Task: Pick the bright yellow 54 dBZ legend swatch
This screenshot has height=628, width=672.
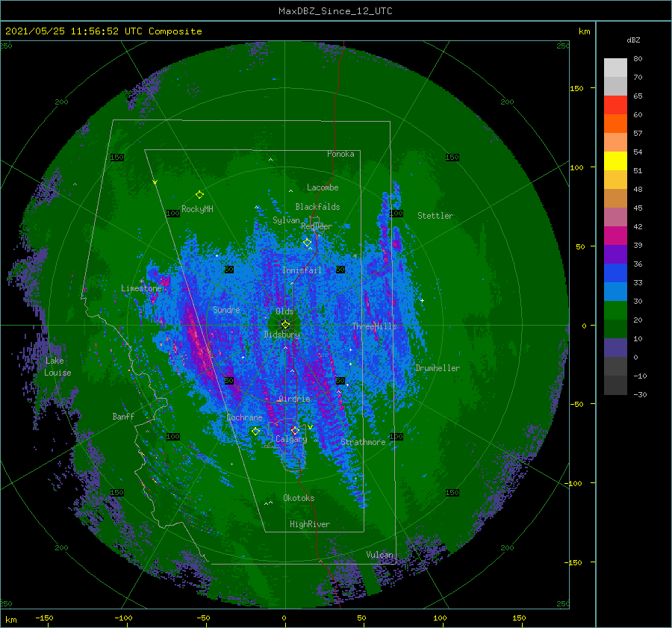Action: 615,161
